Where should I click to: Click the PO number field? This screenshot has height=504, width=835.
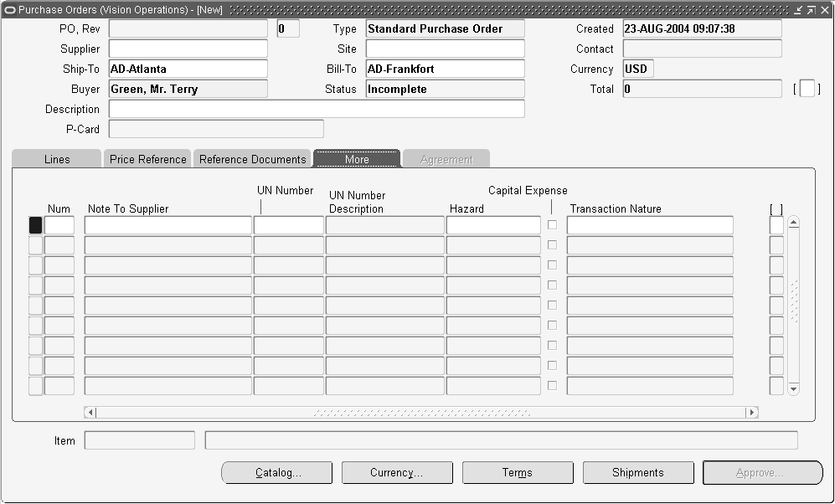188,28
